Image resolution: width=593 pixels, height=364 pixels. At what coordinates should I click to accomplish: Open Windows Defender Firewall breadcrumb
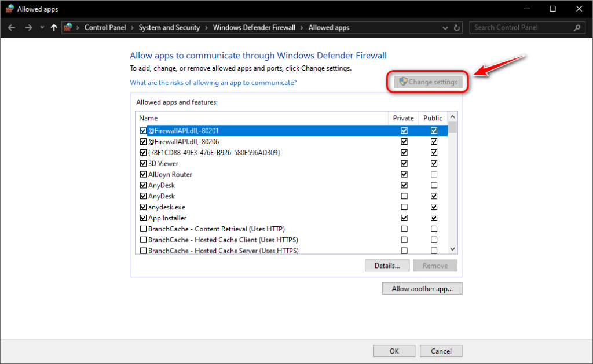pyautogui.click(x=254, y=28)
